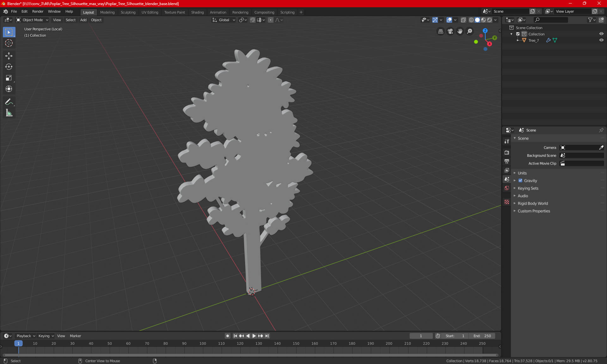
Task: Activate the Move tool
Action: click(x=9, y=56)
